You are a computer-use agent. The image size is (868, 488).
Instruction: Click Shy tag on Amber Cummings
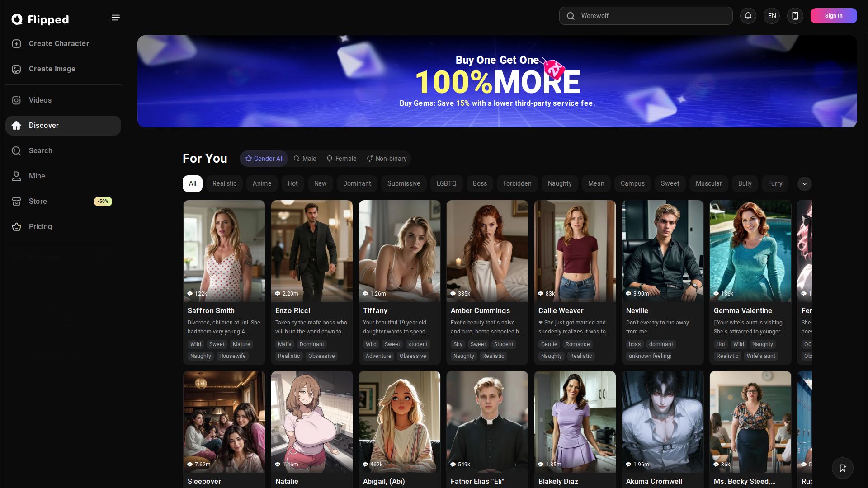(x=458, y=344)
